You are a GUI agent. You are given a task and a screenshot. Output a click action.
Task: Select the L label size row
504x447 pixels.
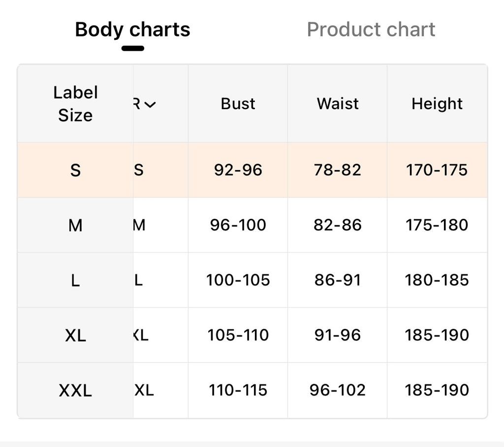(75, 280)
